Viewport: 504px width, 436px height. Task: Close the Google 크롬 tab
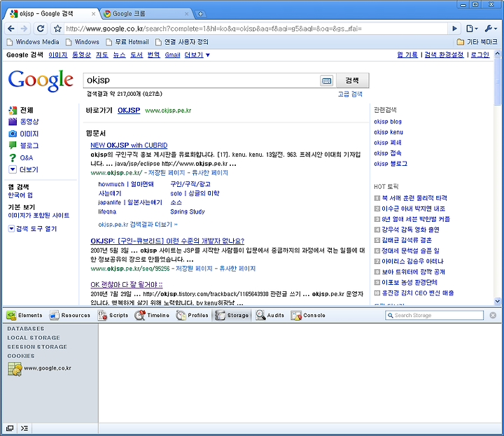[x=186, y=14]
